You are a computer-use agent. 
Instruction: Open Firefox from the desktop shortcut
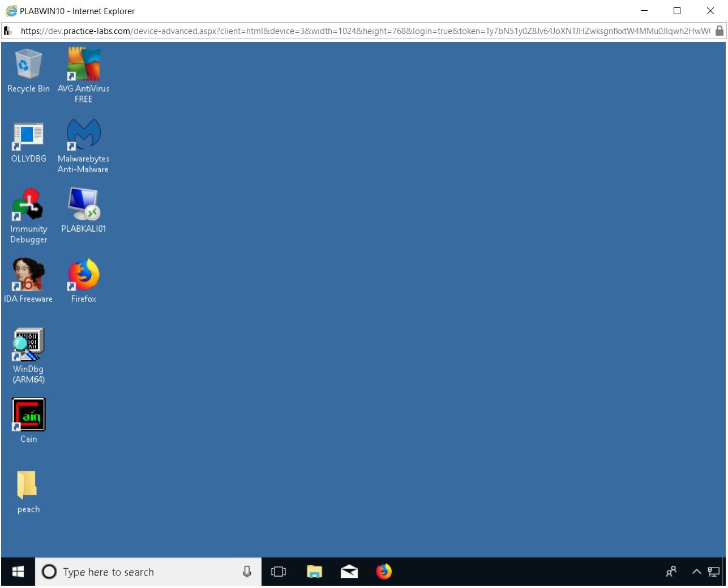(83, 274)
